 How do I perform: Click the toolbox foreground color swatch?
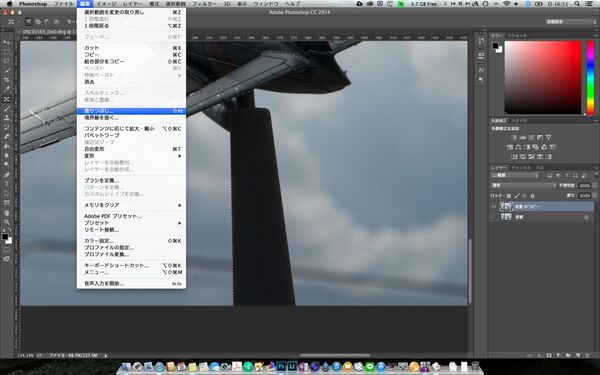pos(5,236)
